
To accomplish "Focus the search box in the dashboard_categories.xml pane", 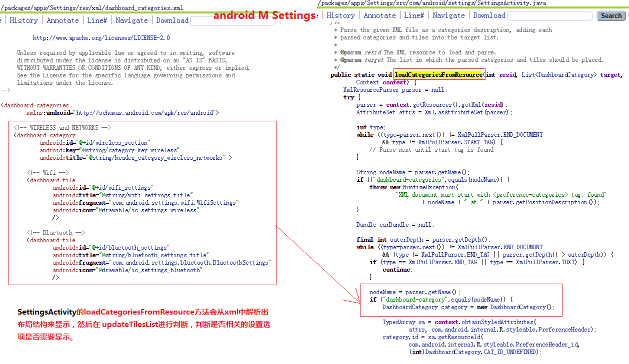I will click(x=232, y=21).
